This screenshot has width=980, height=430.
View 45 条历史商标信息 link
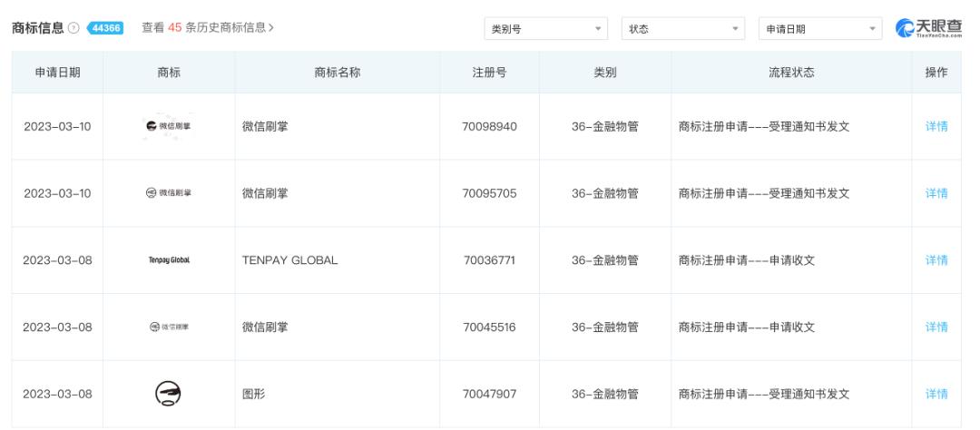(x=208, y=28)
